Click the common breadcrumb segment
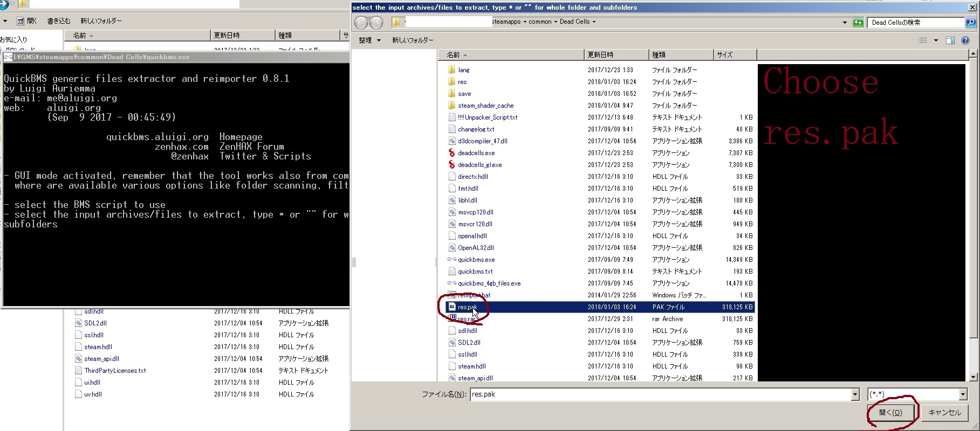The height and width of the screenshot is (431, 980). 540,22
